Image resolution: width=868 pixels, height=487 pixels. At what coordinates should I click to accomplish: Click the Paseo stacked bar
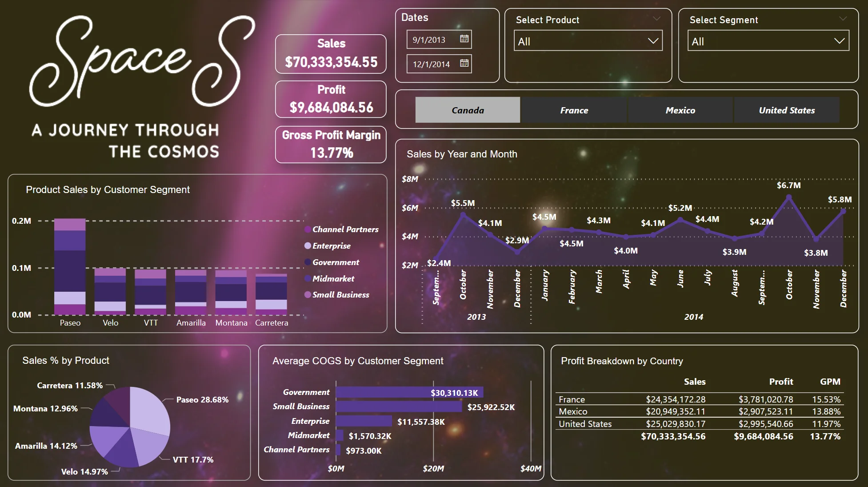[70, 267]
